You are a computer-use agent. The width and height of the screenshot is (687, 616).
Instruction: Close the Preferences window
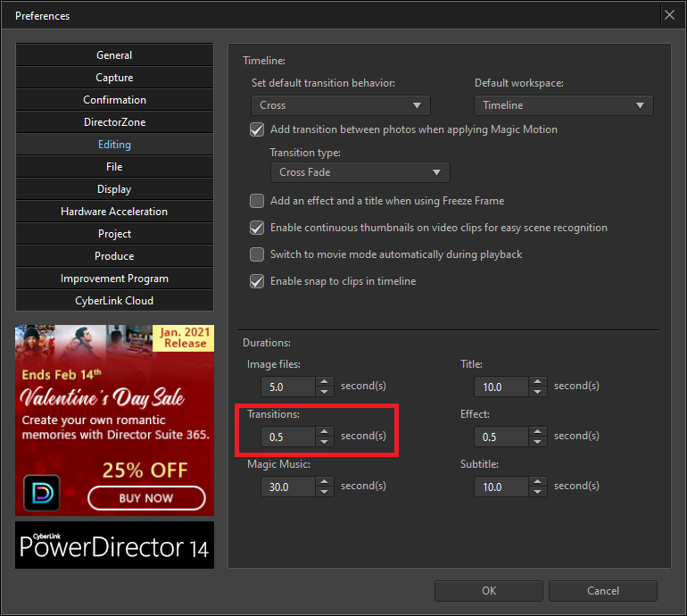point(669,15)
